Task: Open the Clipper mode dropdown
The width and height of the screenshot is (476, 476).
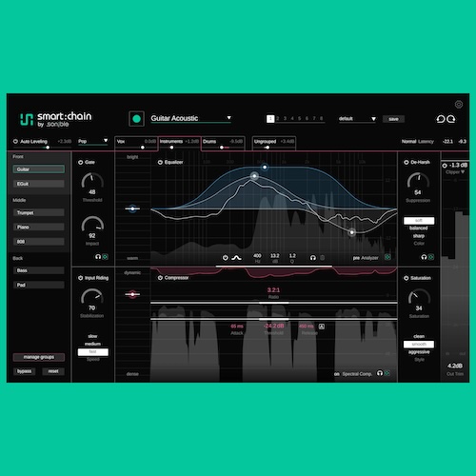Action: (x=455, y=172)
